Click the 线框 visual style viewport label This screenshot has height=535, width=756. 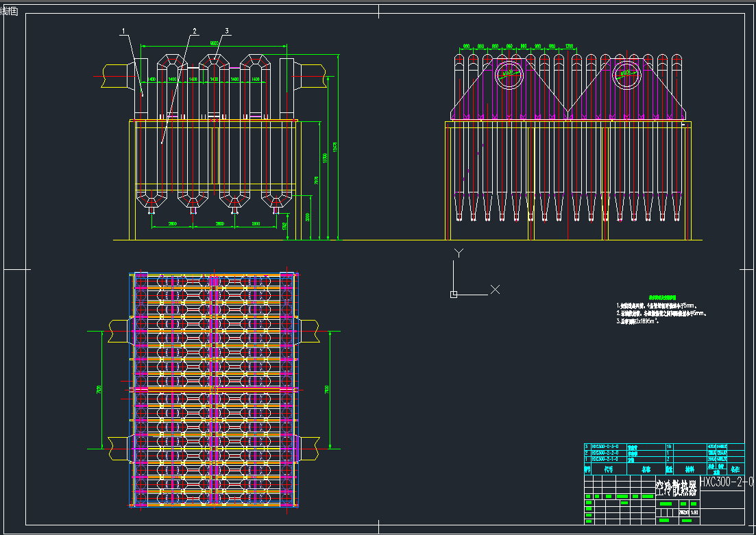[x=10, y=11]
